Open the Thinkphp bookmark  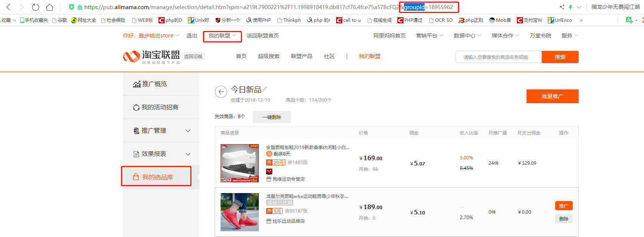pyautogui.click(x=289, y=20)
